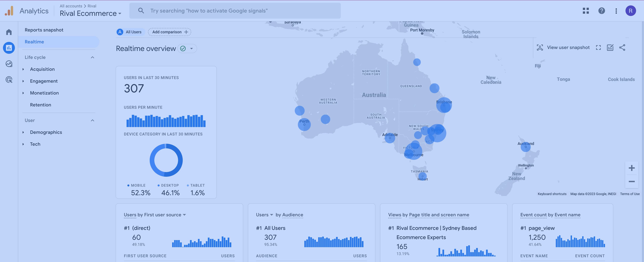
Task: Open the Google apps grid icon
Action: pos(586,11)
